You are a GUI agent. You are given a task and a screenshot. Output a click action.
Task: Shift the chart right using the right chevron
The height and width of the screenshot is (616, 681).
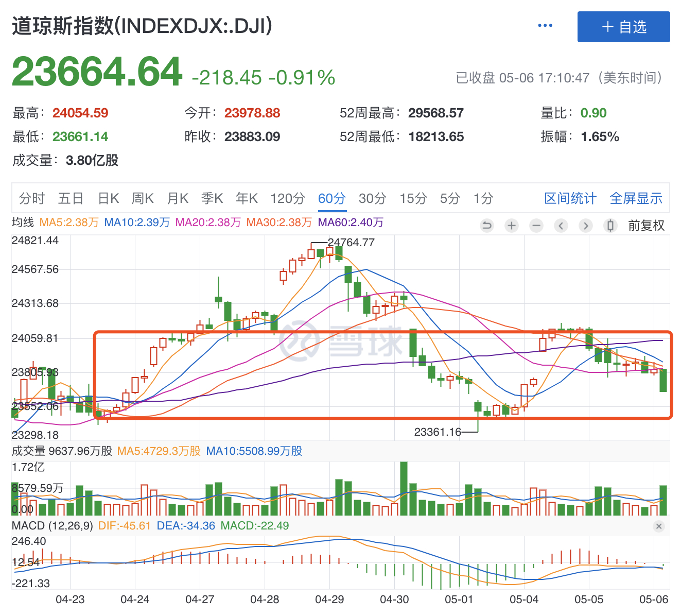coord(586,226)
